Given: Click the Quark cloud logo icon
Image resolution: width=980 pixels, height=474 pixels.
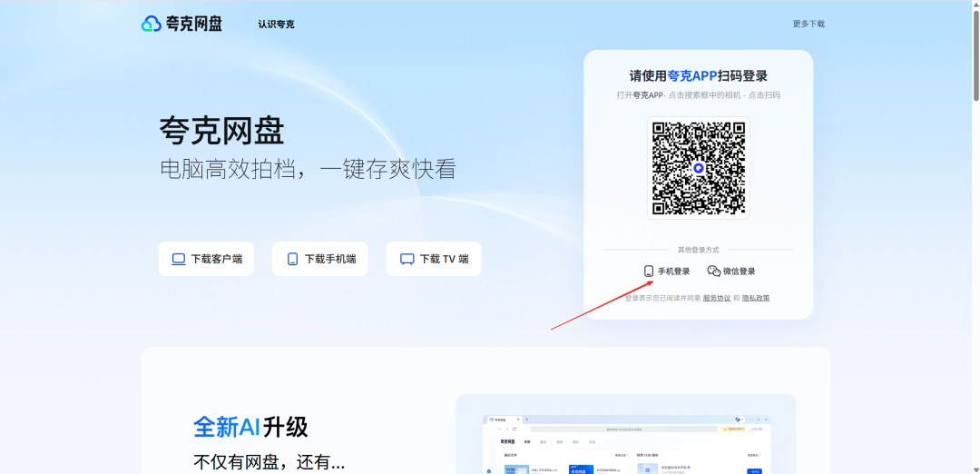Looking at the screenshot, I should click(x=152, y=24).
